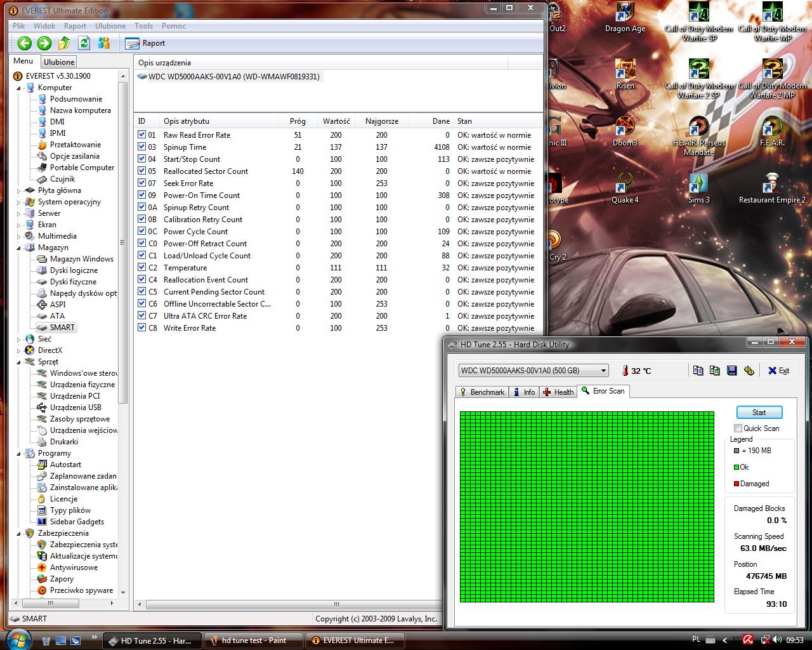Screen dimensions: 812x650
Task: Click the tree panel vertical scrollbar down arrow
Action: pyautogui.click(x=123, y=593)
